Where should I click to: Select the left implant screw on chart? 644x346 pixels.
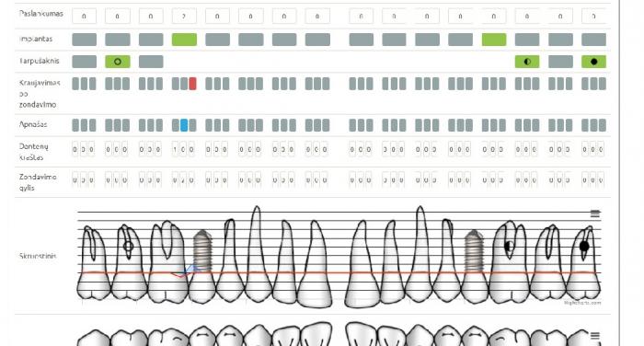coord(202,250)
